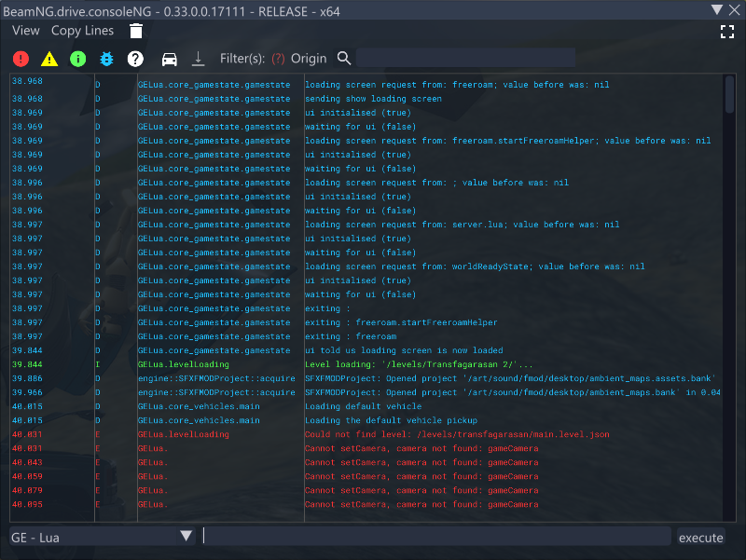Viewport: 746px width, 560px height.
Task: Select 'Loading default vehicle' log message
Action: 363,406
